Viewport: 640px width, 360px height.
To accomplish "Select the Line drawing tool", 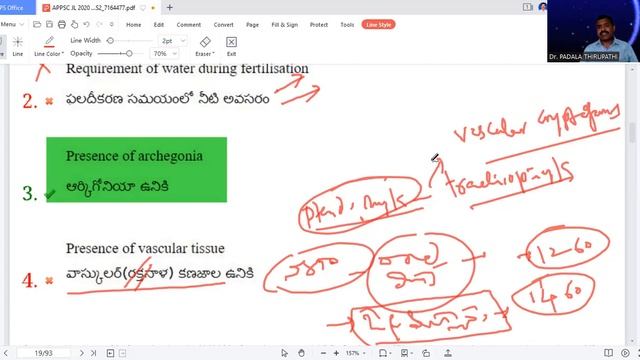I will tap(18, 46).
